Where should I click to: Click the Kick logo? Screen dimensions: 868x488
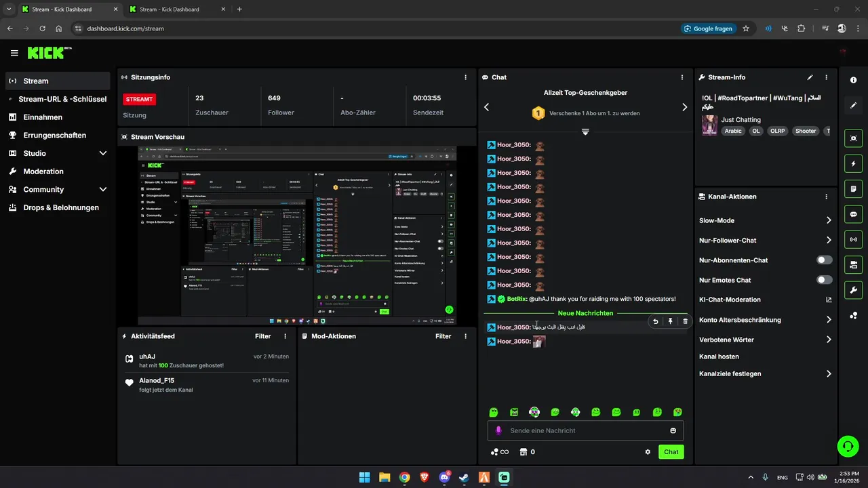tap(49, 53)
